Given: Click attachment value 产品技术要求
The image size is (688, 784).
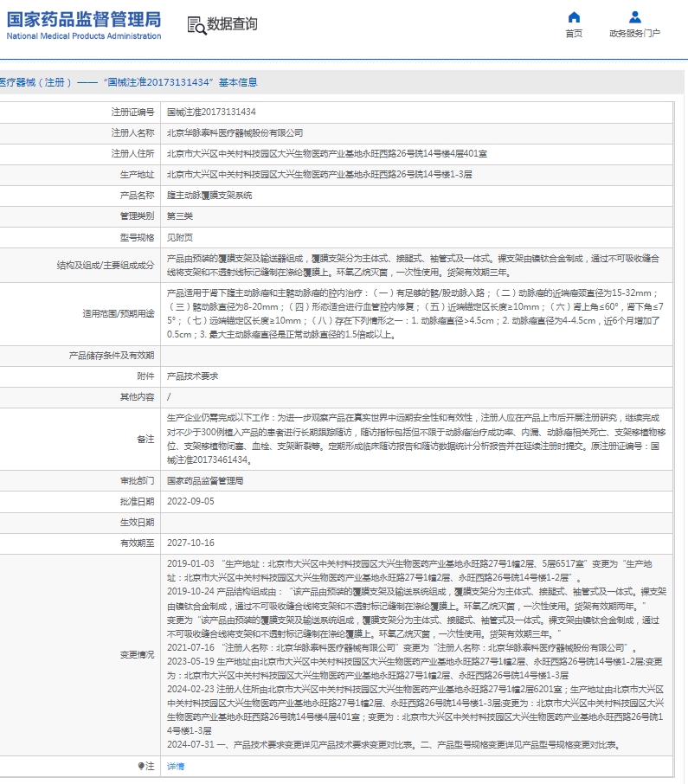Looking at the screenshot, I should click(x=192, y=376).
